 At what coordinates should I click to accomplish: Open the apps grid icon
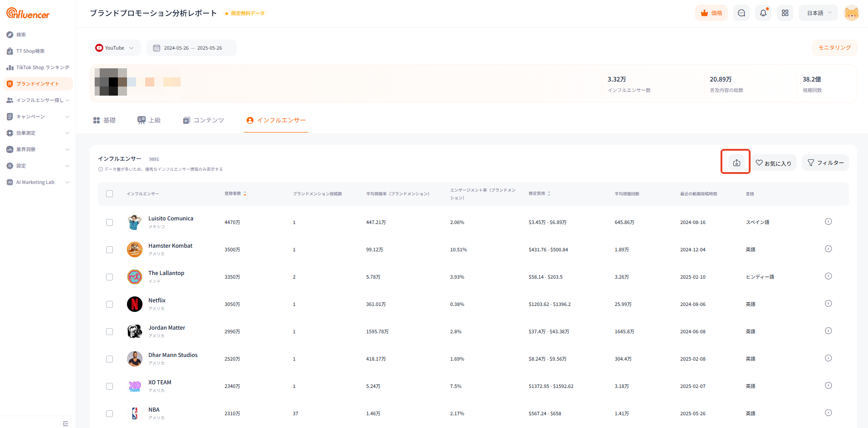click(785, 13)
